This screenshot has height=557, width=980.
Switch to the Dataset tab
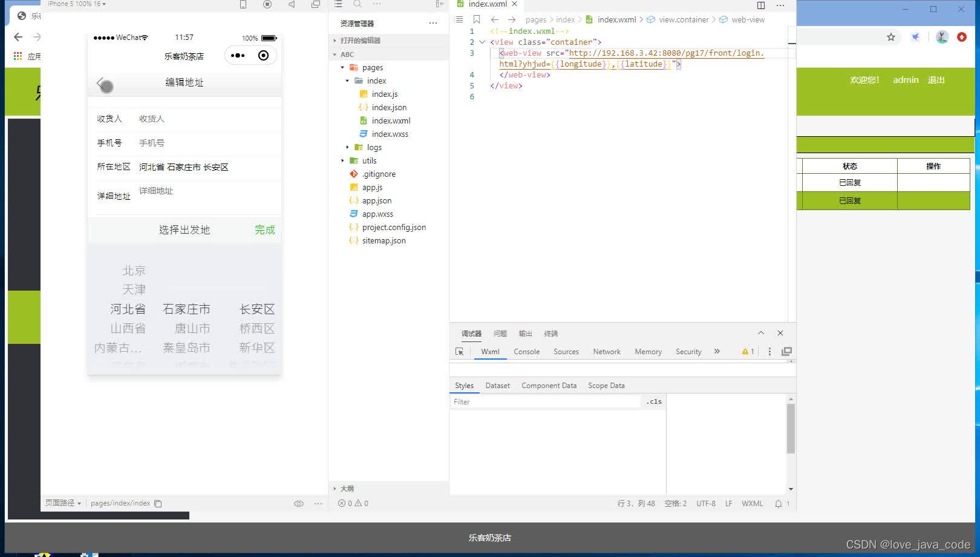(x=497, y=386)
